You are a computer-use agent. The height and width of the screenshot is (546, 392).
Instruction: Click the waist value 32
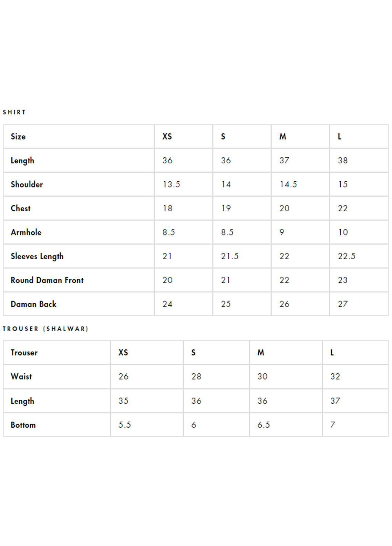[x=335, y=376]
